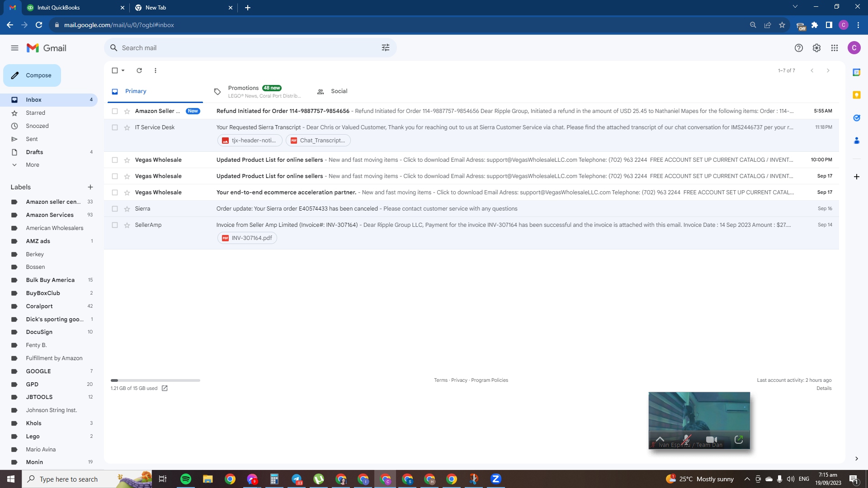
Task: Show hidden system tray icons
Action: [x=747, y=479]
